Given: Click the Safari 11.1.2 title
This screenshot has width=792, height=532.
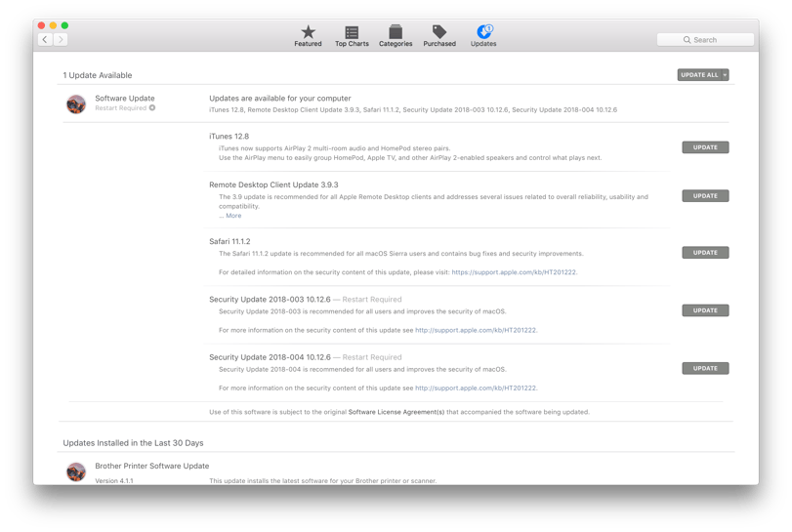Looking at the screenshot, I should click(x=229, y=241).
